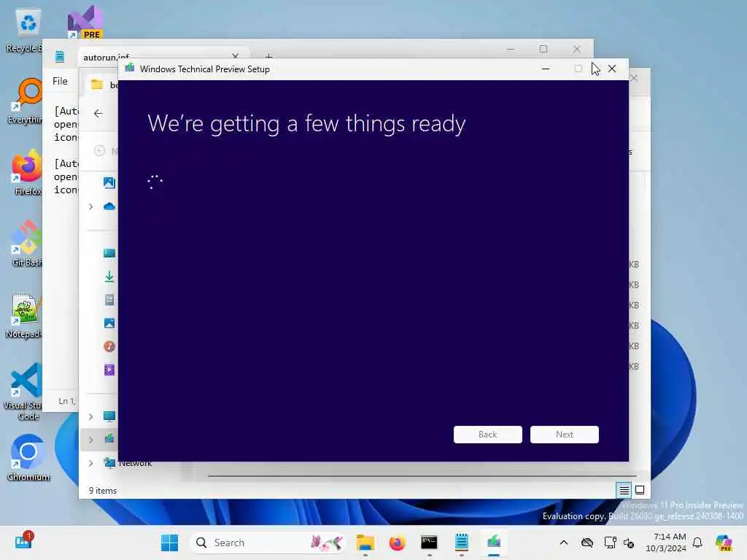The width and height of the screenshot is (747, 560).
Task: Open File Explorer from the taskbar
Action: point(365,542)
